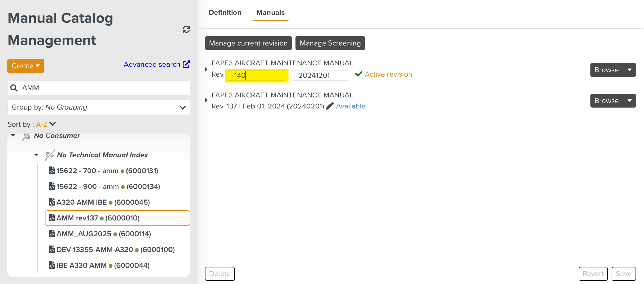Expand the Rev. 137 manual row
This screenshot has width=644, height=284.
pyautogui.click(x=206, y=100)
